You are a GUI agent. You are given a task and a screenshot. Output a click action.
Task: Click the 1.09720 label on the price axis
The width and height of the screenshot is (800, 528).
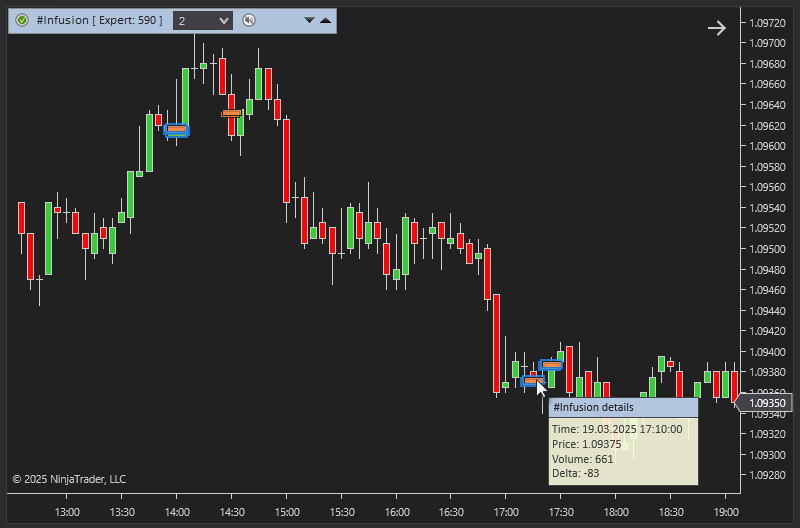point(767,22)
